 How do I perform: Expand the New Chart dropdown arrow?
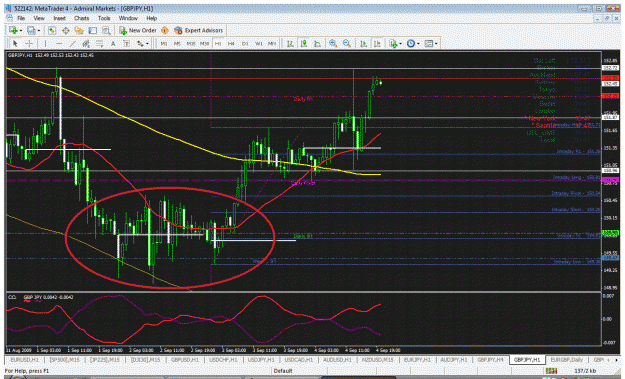click(21, 30)
